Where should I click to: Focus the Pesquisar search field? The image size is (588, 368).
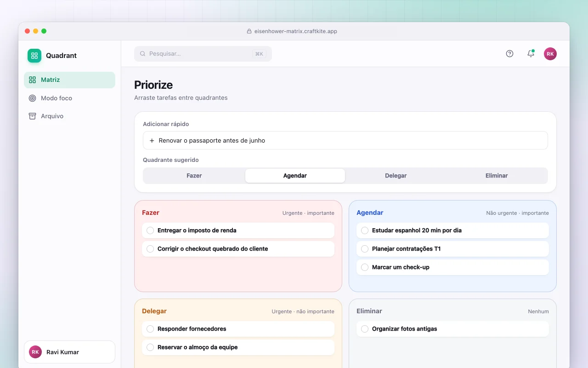[203, 54]
